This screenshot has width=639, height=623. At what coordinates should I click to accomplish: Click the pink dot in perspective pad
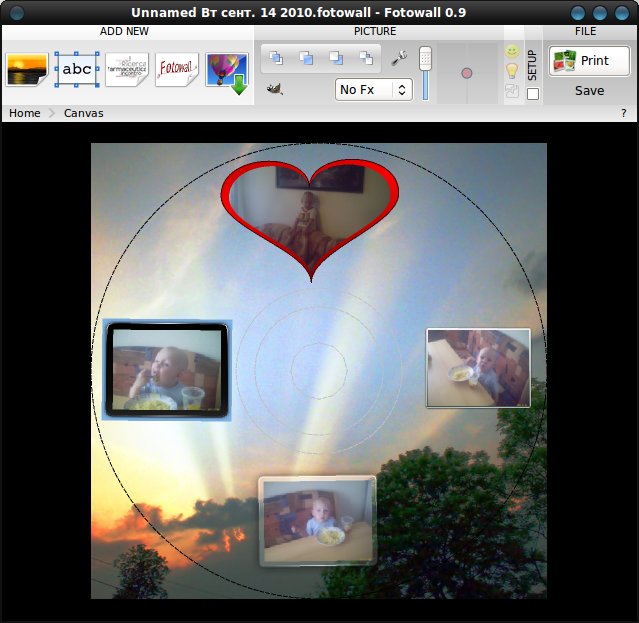pyautogui.click(x=467, y=73)
